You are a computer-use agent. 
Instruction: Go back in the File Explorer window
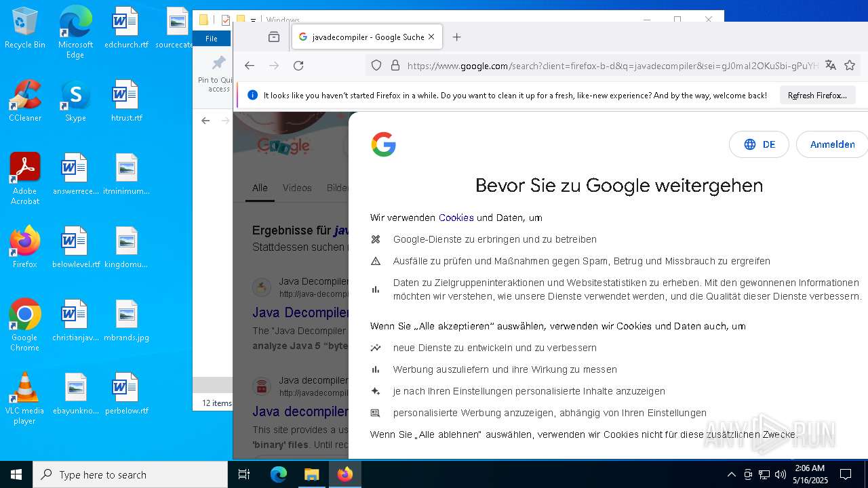(x=205, y=121)
